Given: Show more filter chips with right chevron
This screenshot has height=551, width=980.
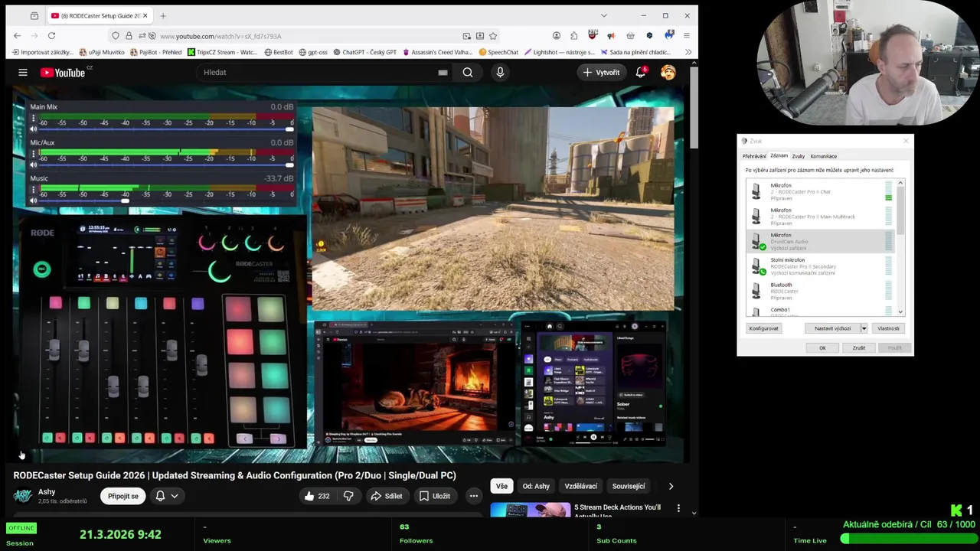Looking at the screenshot, I should [x=671, y=486].
